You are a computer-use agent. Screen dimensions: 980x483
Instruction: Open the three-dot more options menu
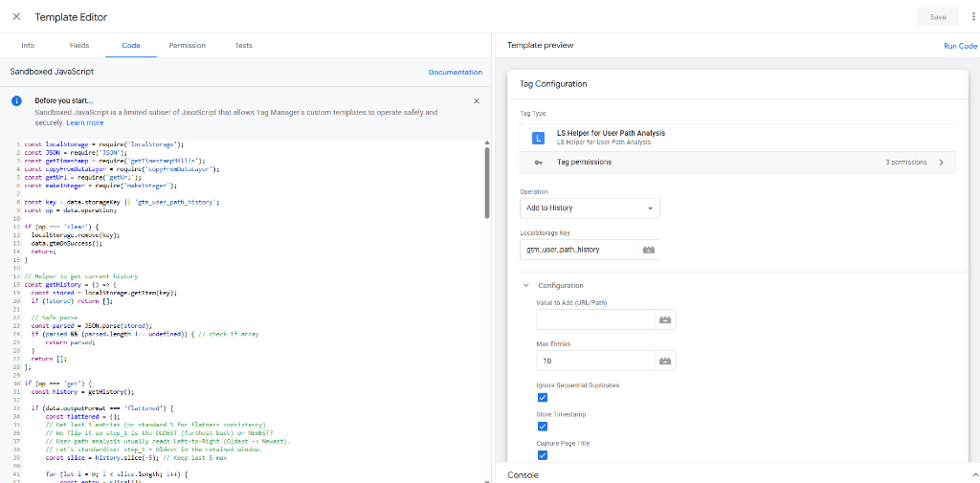click(x=972, y=17)
